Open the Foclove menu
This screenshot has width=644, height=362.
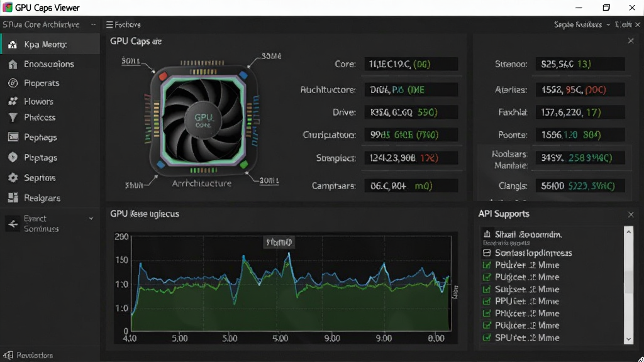(x=124, y=25)
